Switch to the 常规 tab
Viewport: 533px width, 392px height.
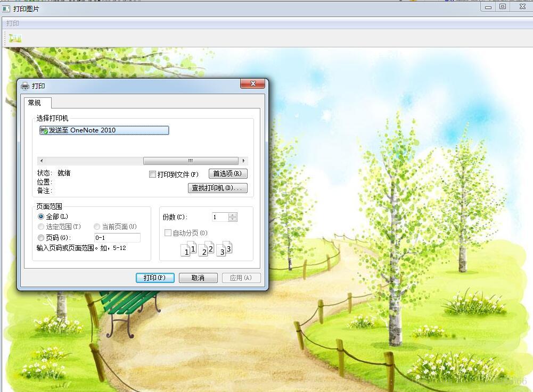(36, 103)
